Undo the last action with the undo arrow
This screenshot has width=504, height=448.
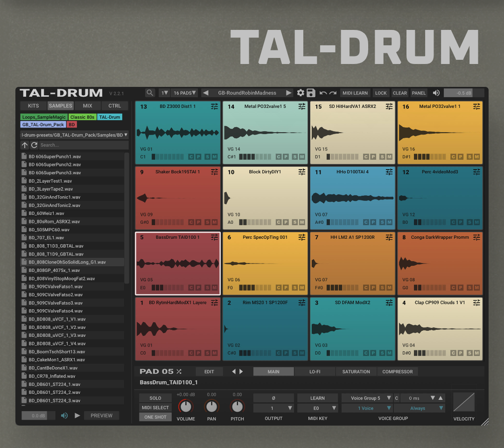323,93
